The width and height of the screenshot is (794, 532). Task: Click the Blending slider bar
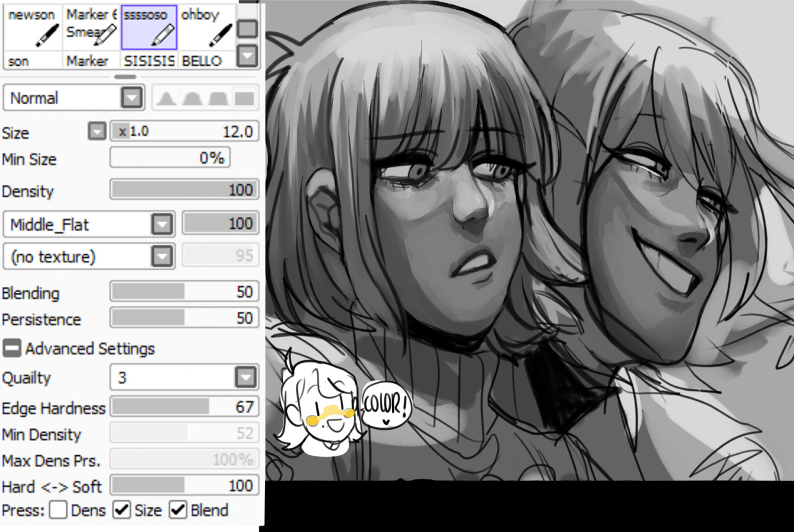pyautogui.click(x=184, y=292)
